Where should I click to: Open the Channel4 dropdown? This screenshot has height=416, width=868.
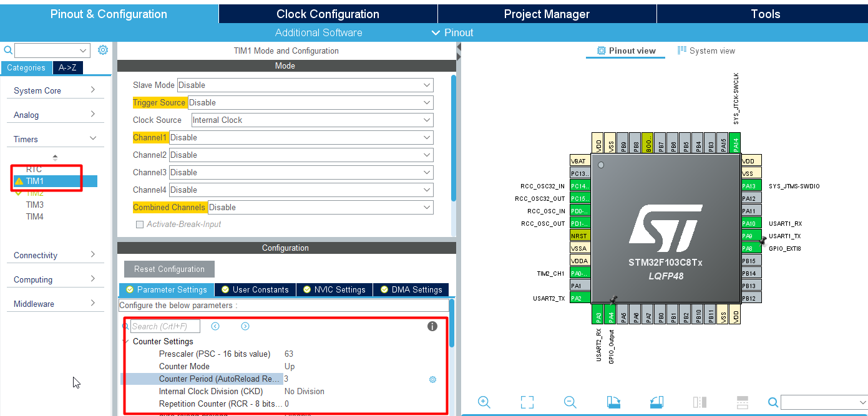[x=301, y=190]
